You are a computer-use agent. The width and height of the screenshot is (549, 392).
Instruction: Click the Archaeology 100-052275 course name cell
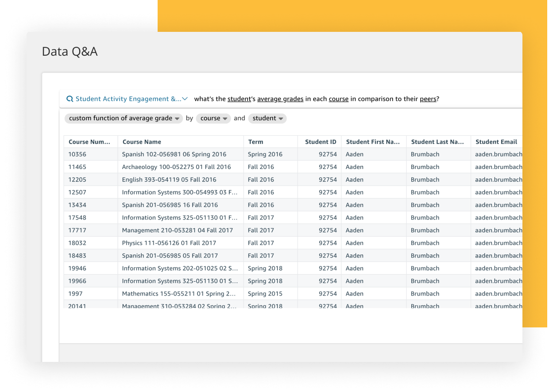(x=176, y=167)
